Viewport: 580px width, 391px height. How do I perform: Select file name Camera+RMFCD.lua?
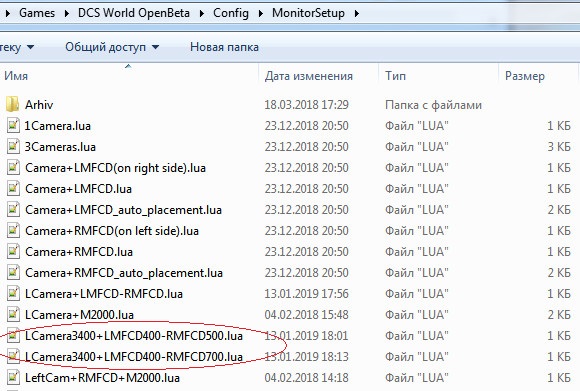point(79,252)
